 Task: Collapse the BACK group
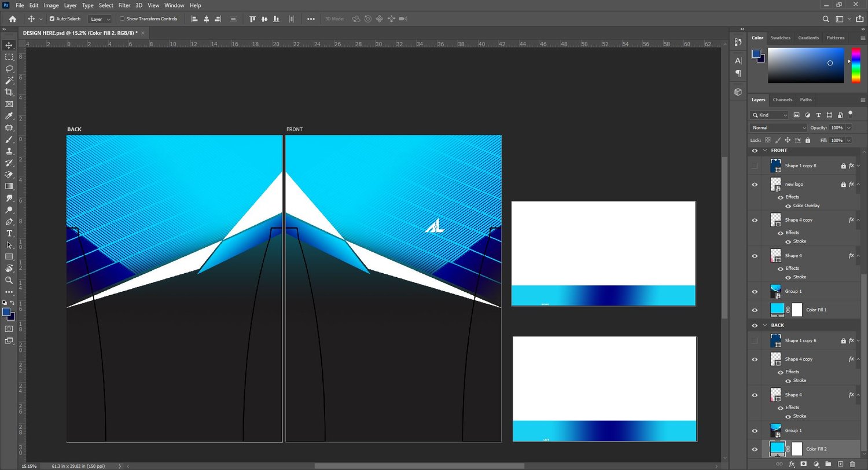(764, 325)
